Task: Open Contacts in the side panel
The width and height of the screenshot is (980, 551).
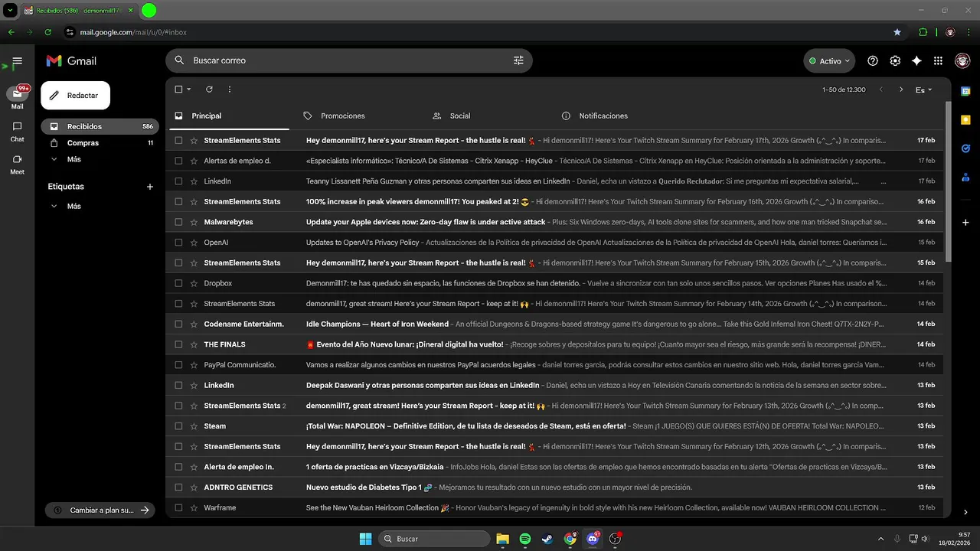Action: (965, 178)
